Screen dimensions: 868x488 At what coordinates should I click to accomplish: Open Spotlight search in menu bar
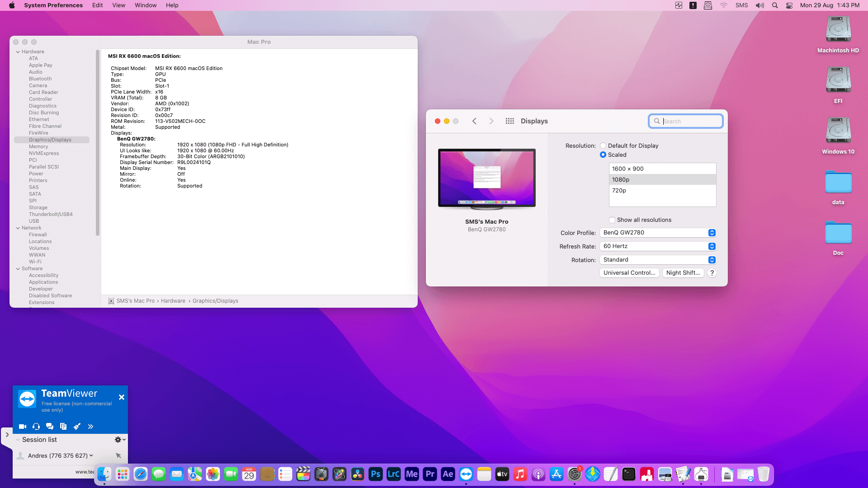[x=775, y=5]
